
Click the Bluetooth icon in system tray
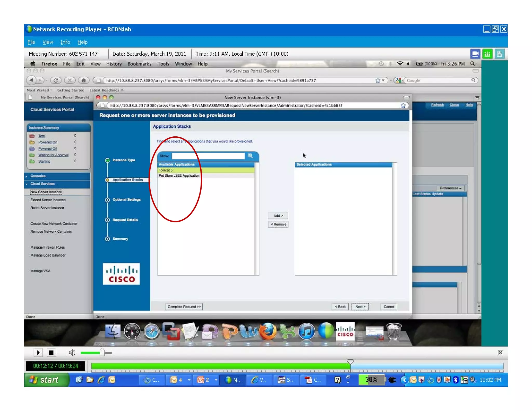point(456,380)
